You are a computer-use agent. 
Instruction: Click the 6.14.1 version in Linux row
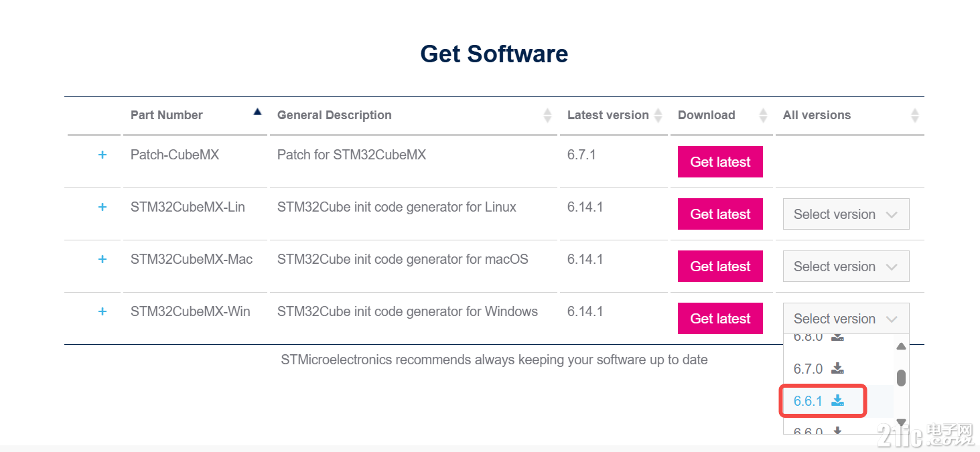(x=585, y=207)
